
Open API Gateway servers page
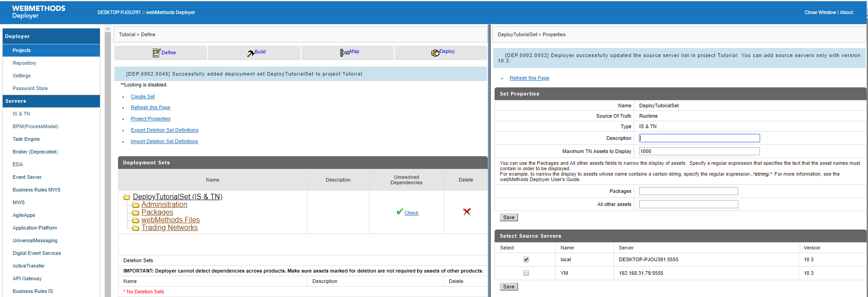click(x=27, y=278)
